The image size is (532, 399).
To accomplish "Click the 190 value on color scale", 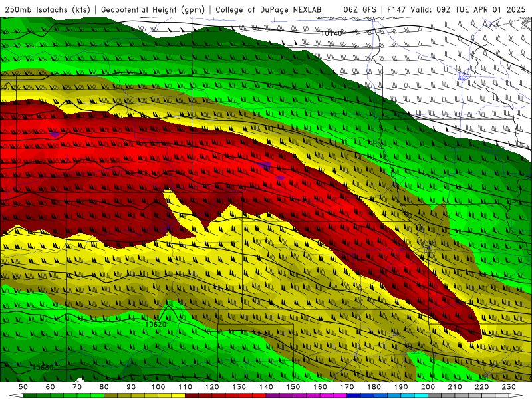I will tap(401, 387).
